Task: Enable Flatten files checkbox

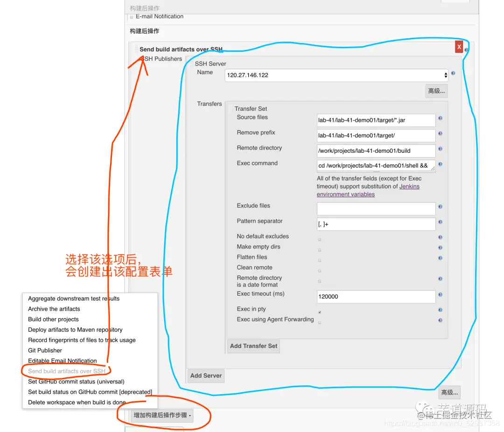Action: point(320,260)
